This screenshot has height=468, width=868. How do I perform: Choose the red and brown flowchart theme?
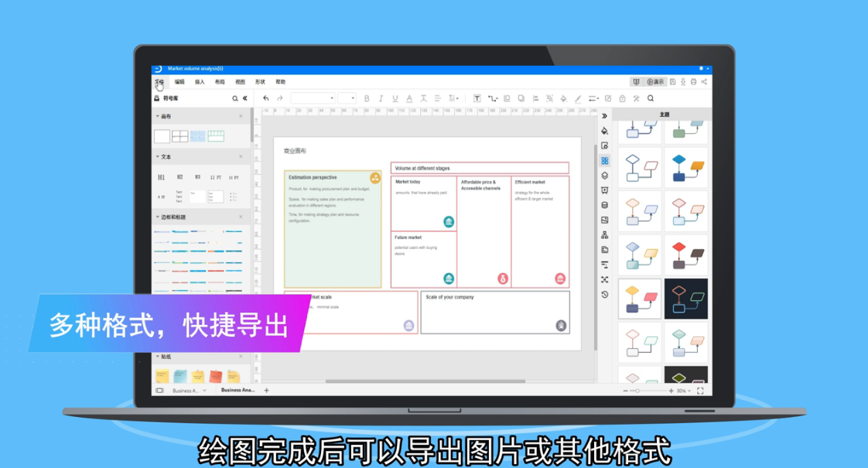686,254
